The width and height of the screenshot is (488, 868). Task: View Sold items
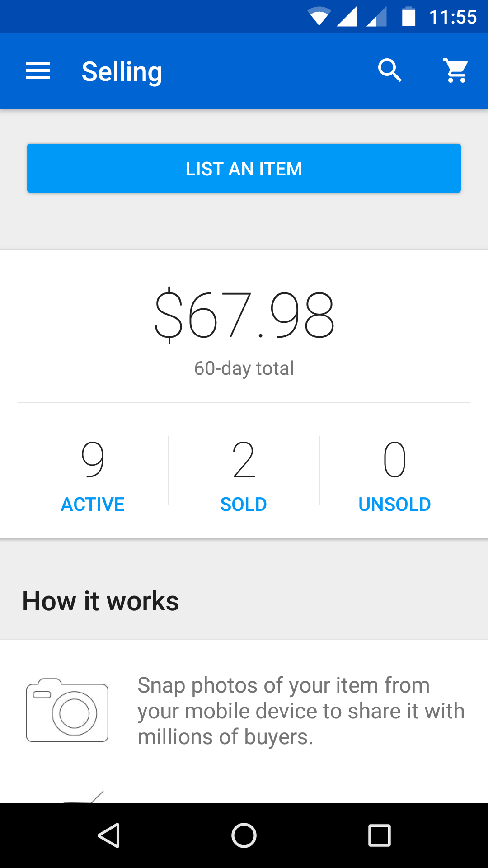244,504
